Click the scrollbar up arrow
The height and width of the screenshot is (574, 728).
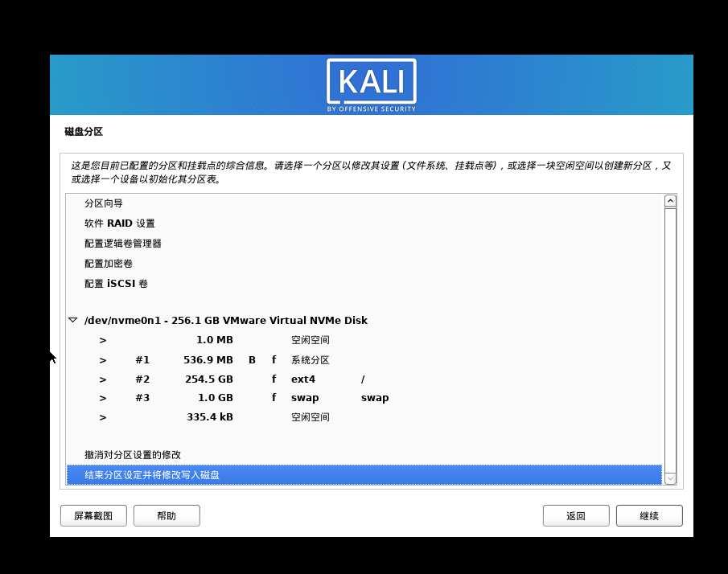(670, 201)
